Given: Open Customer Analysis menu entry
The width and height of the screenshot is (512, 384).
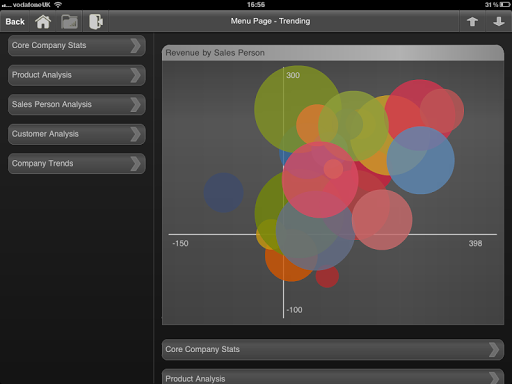Looking at the screenshot, I should point(77,134).
